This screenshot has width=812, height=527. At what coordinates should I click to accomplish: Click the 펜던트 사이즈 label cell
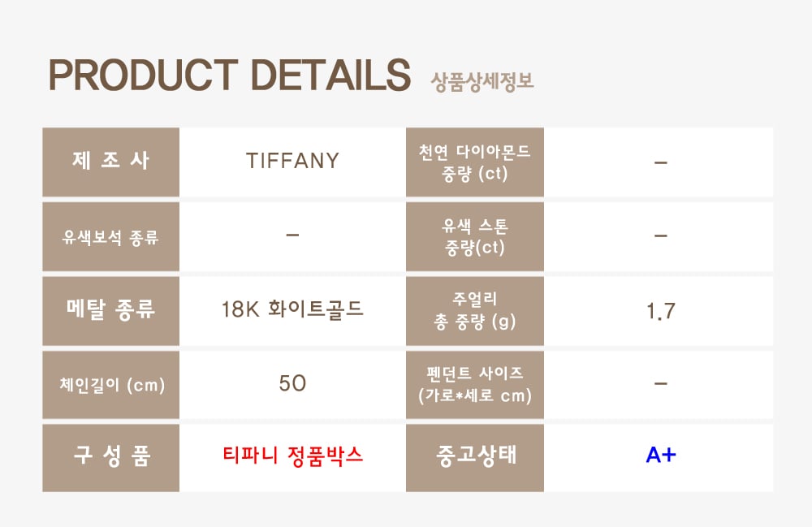[x=475, y=385]
